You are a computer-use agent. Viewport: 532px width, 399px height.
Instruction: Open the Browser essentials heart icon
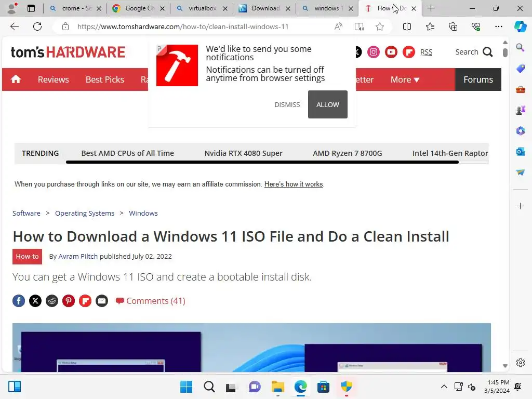476,26
